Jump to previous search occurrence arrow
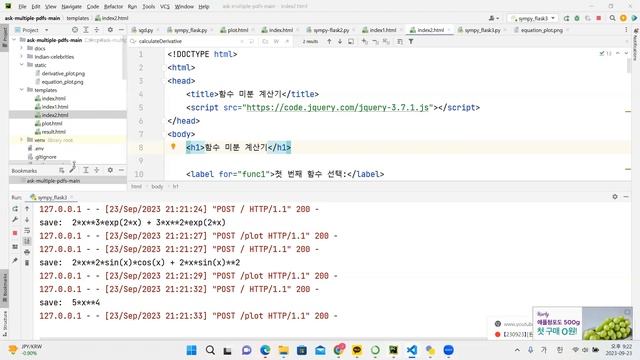 (329, 41)
